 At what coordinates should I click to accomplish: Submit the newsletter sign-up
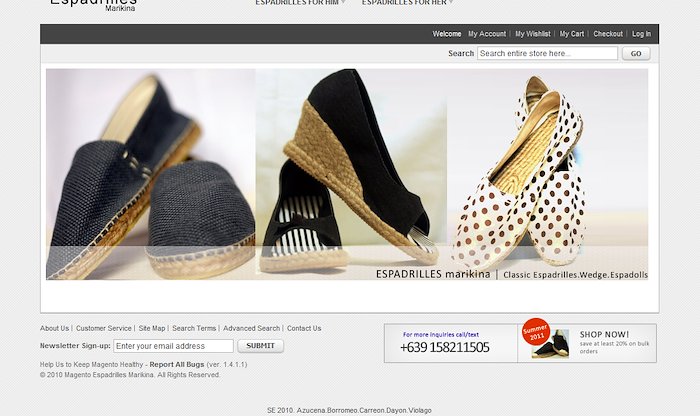(x=261, y=346)
